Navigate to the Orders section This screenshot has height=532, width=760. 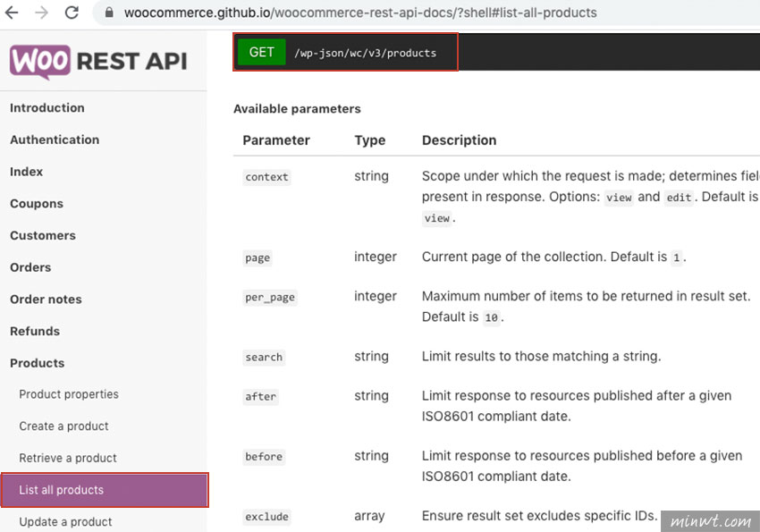click(x=30, y=267)
